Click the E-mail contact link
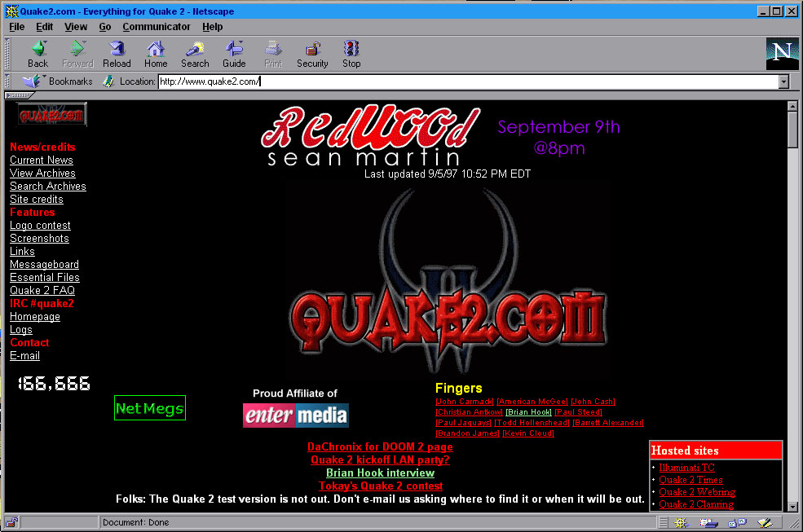This screenshot has width=803, height=532. [24, 356]
